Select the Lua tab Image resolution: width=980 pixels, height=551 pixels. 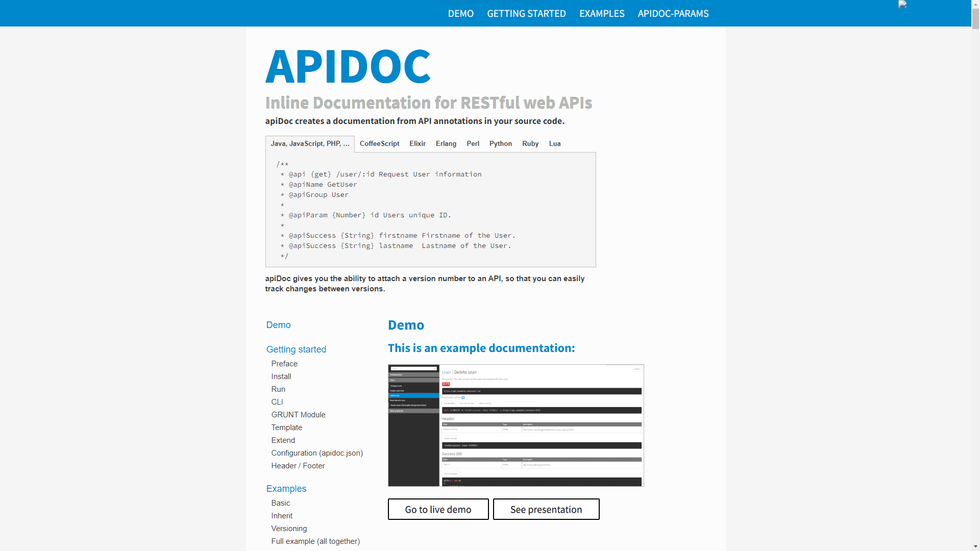pyautogui.click(x=554, y=144)
